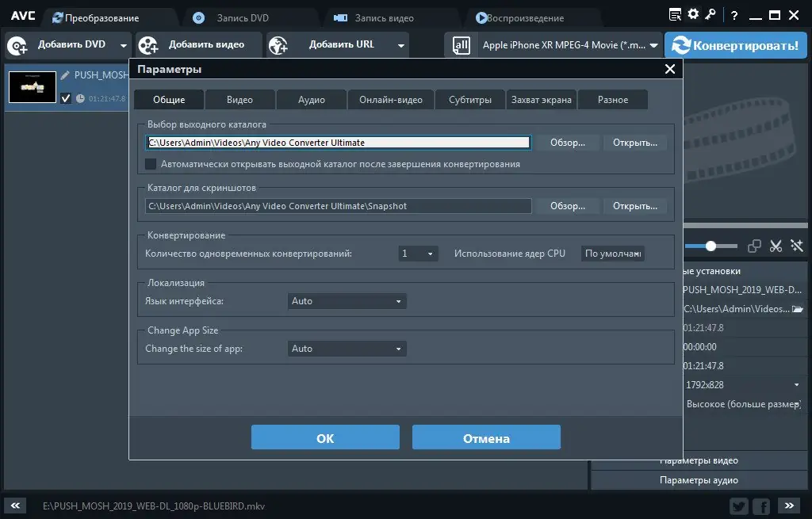812x519 pixels.
Task: Click the AVC logo
Action: tap(23, 16)
